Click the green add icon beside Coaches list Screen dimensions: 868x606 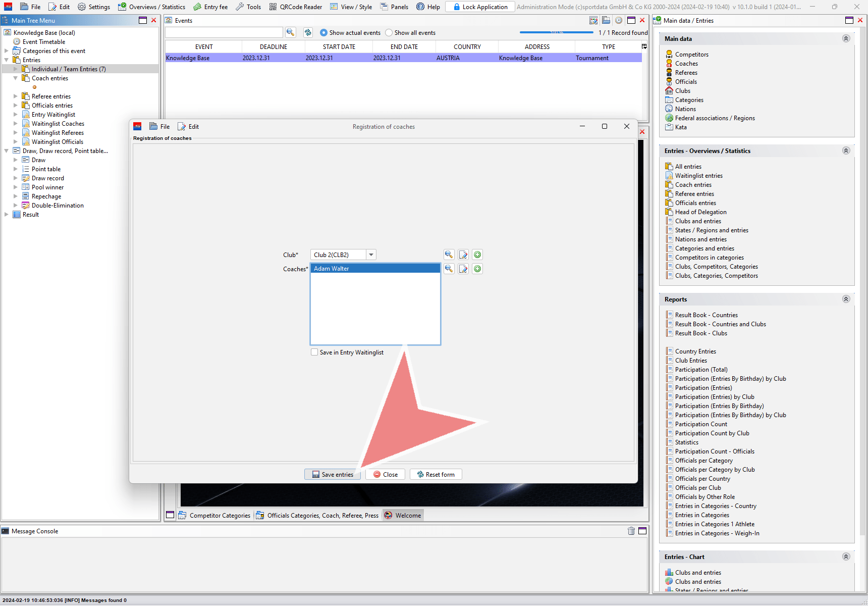pos(477,269)
